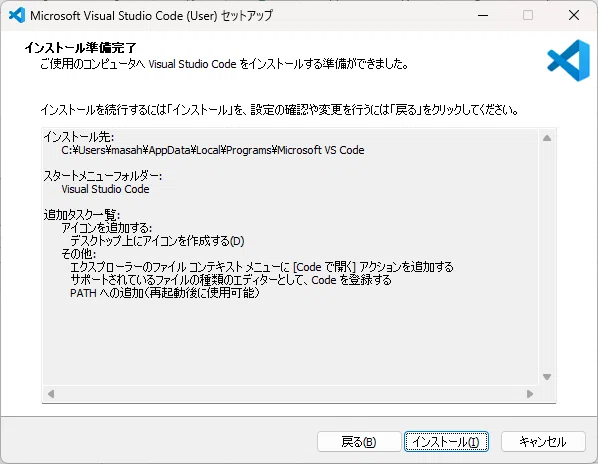Click the large VS Code logo in the header

click(569, 60)
